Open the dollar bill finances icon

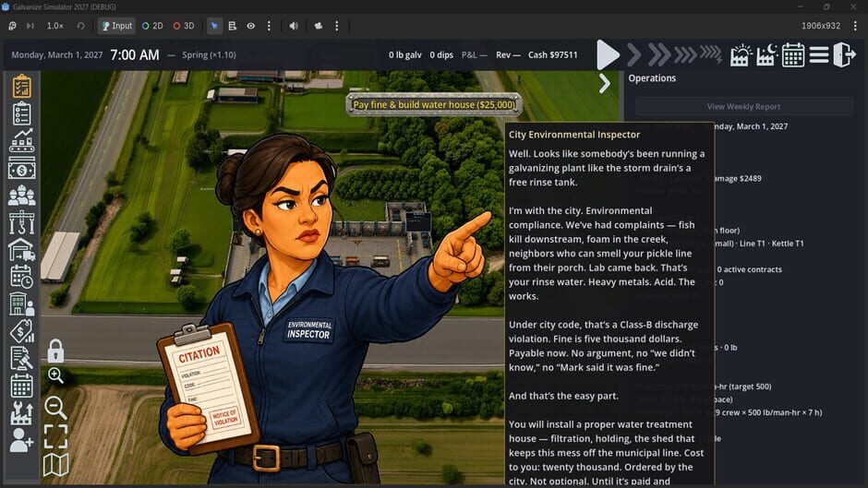pos(21,168)
